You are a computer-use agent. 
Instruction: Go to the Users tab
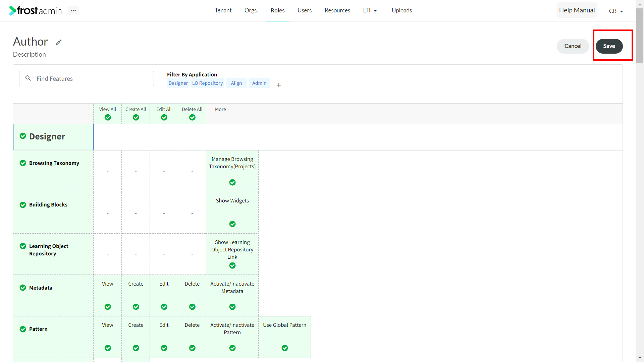[x=305, y=10]
